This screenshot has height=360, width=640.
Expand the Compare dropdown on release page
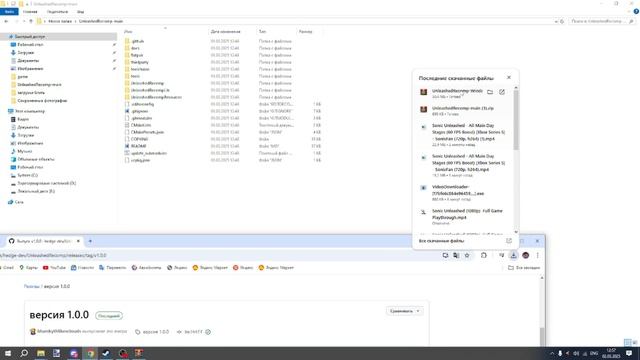pyautogui.click(x=404, y=311)
